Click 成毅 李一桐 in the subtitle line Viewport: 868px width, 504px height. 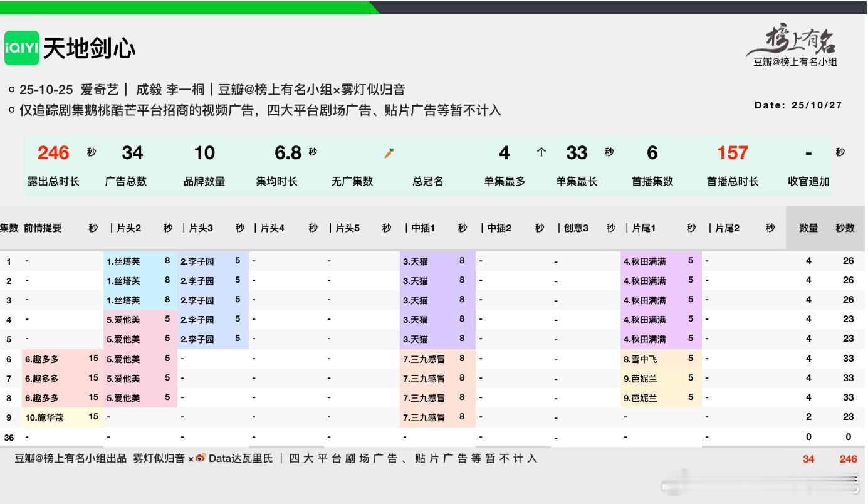(170, 90)
